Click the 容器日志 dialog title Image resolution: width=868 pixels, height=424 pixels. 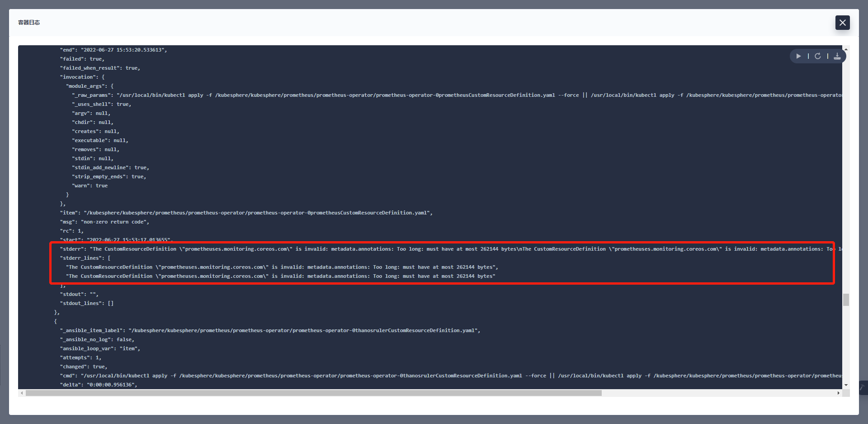click(x=28, y=22)
